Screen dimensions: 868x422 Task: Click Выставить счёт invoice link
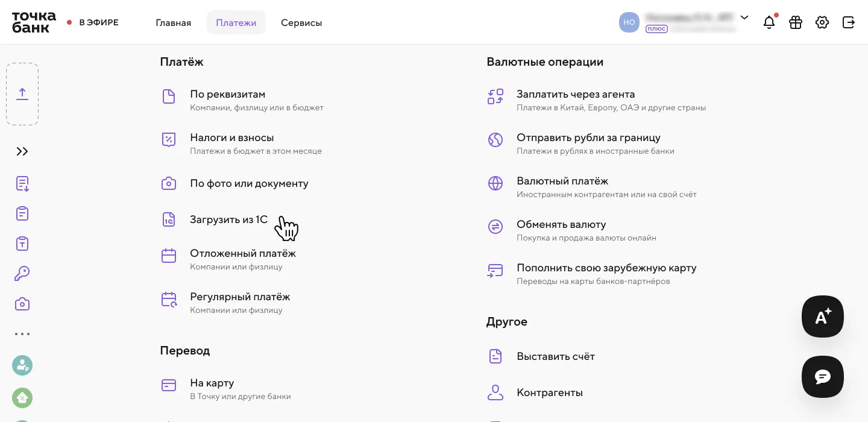[555, 356]
